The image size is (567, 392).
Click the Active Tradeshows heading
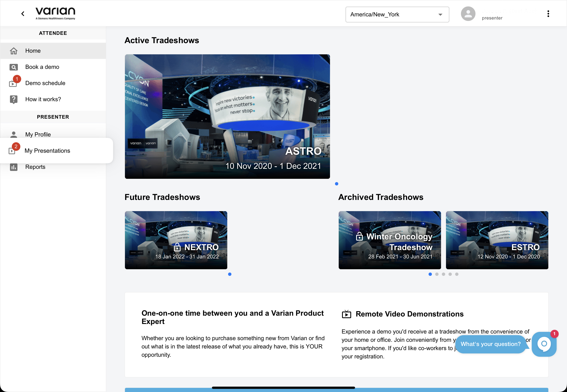point(162,40)
